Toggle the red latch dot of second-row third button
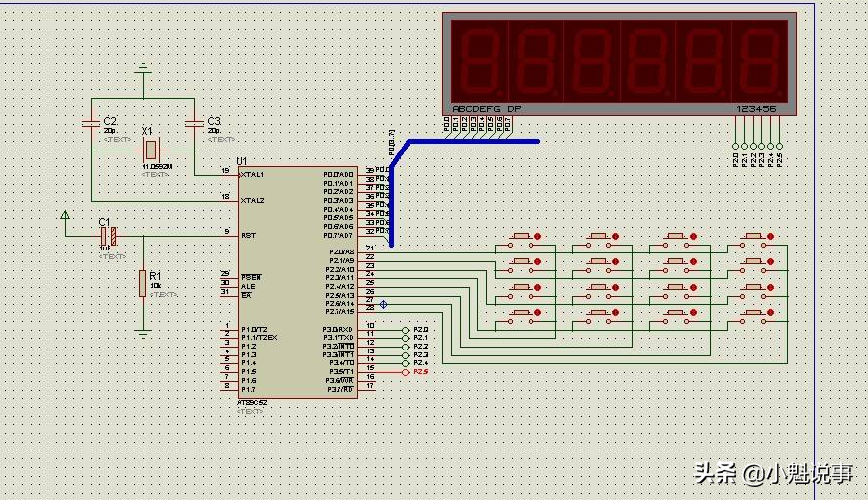The image size is (868, 500). [693, 262]
